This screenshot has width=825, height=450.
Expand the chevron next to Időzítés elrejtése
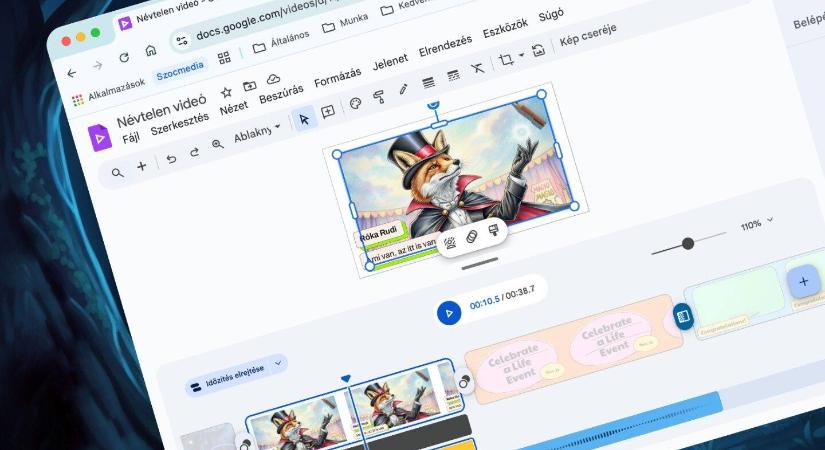pyautogui.click(x=278, y=363)
